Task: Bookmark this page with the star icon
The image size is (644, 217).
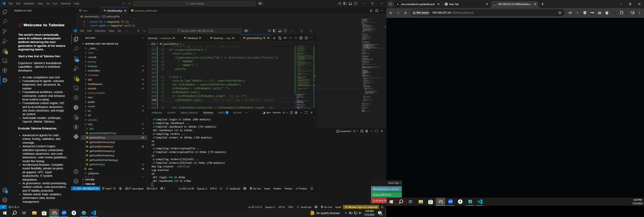Action: point(560,13)
